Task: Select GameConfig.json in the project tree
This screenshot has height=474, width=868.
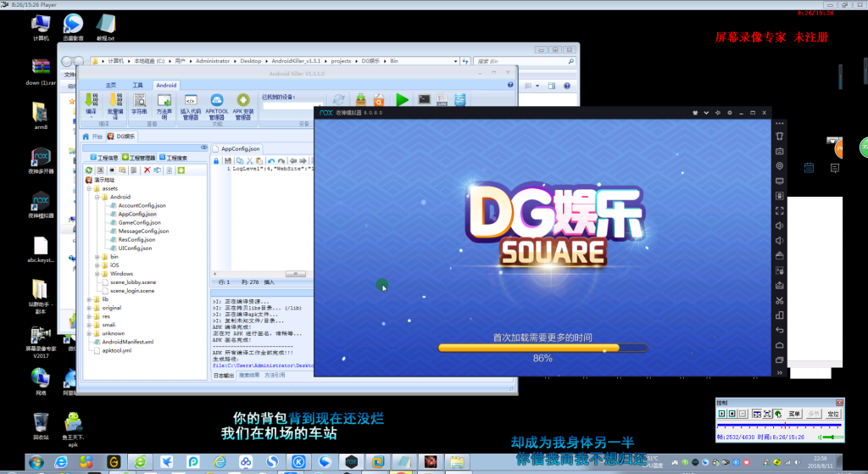Action: 139,223
